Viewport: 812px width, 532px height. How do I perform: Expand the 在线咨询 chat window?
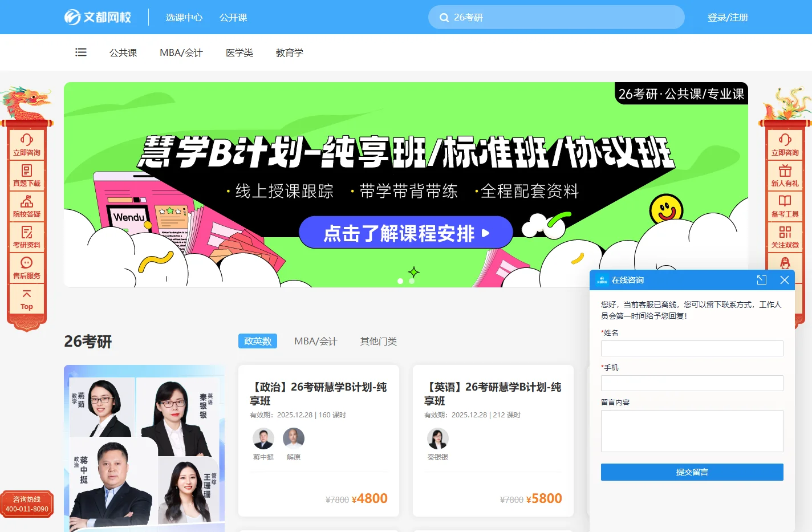(x=762, y=280)
